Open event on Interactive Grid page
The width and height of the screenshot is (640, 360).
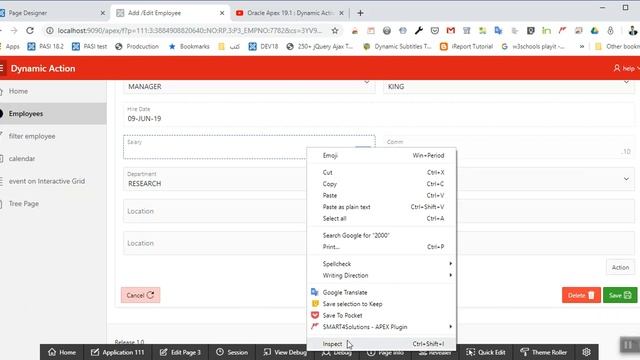tap(53, 181)
